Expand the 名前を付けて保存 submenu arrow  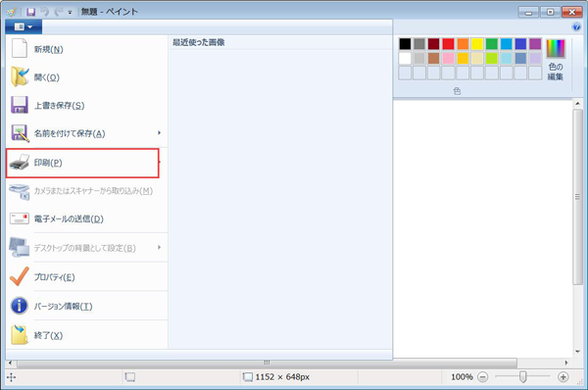(160, 132)
